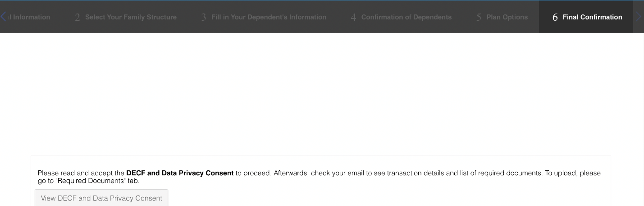Select the Final Confirmation step label

pyautogui.click(x=592, y=17)
